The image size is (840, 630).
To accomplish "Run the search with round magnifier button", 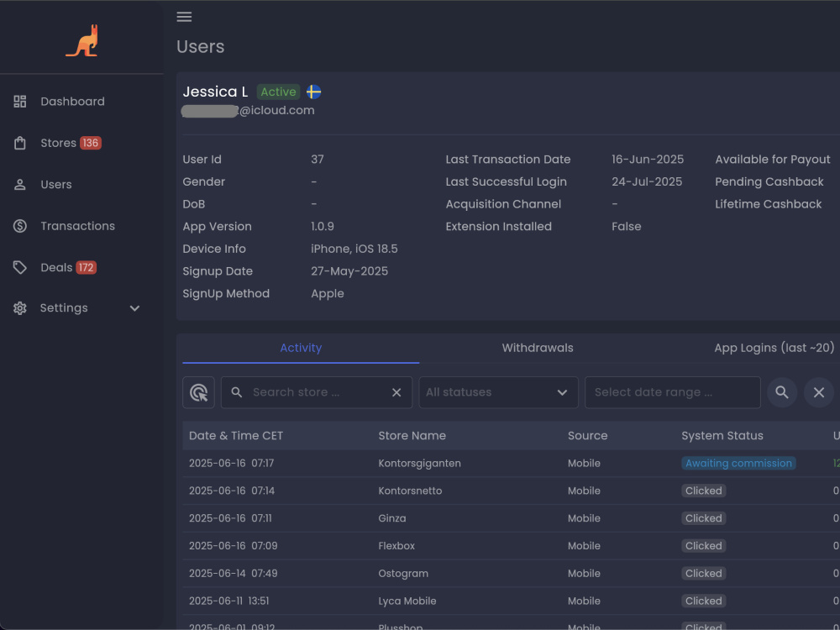I will 782,392.
